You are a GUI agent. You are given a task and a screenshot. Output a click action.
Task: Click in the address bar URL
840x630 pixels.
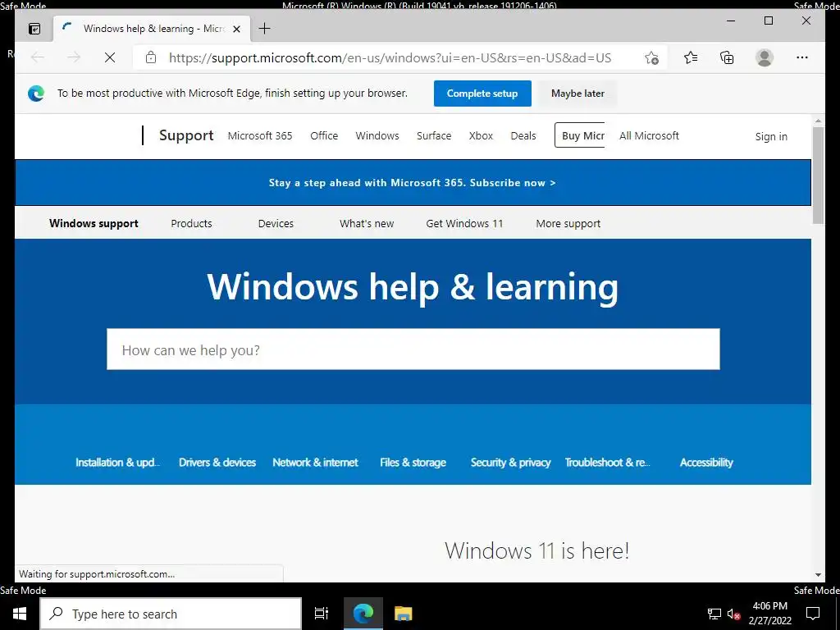(390, 58)
